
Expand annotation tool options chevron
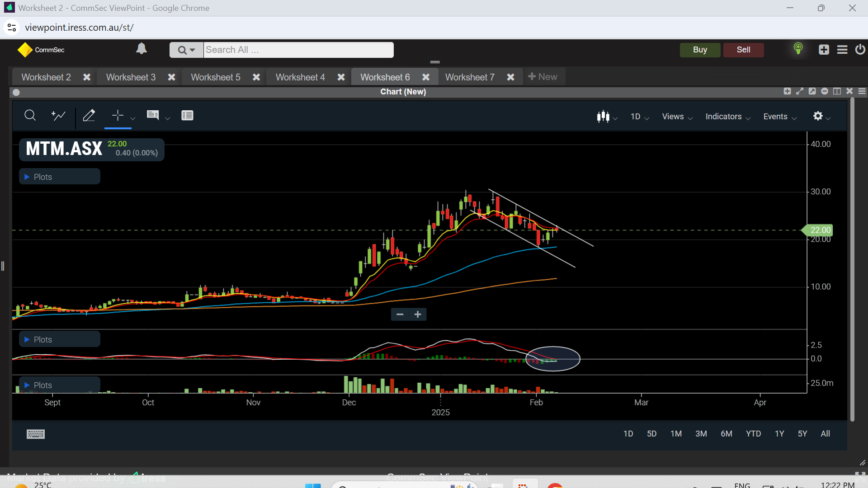167,118
